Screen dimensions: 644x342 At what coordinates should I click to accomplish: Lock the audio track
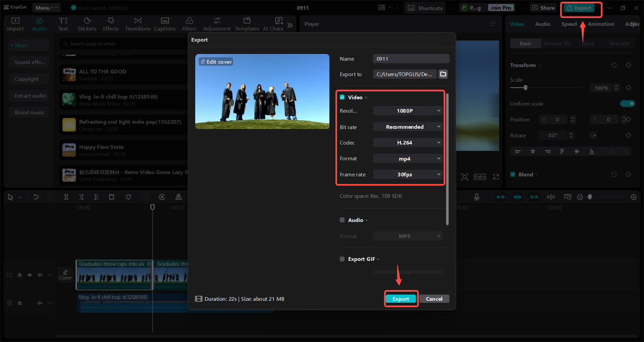[20, 303]
